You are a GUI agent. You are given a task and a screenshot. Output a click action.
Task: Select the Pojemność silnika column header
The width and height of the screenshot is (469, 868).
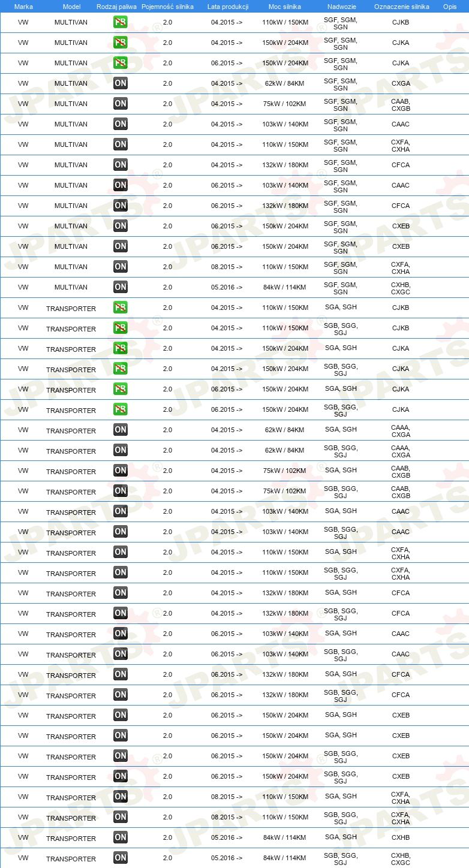click(x=167, y=7)
